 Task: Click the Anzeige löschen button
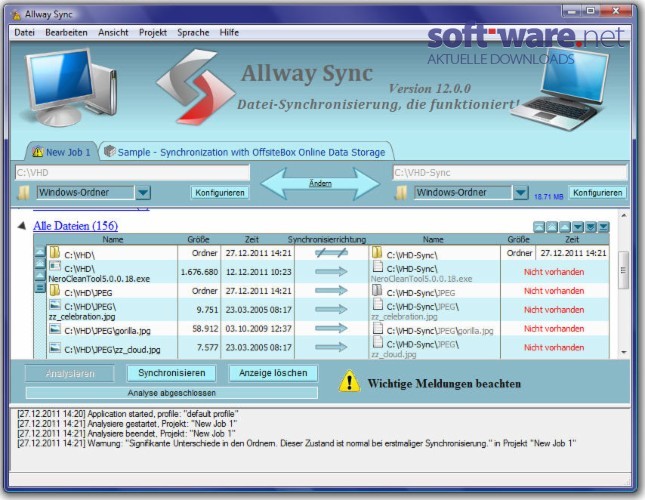pyautogui.click(x=273, y=373)
